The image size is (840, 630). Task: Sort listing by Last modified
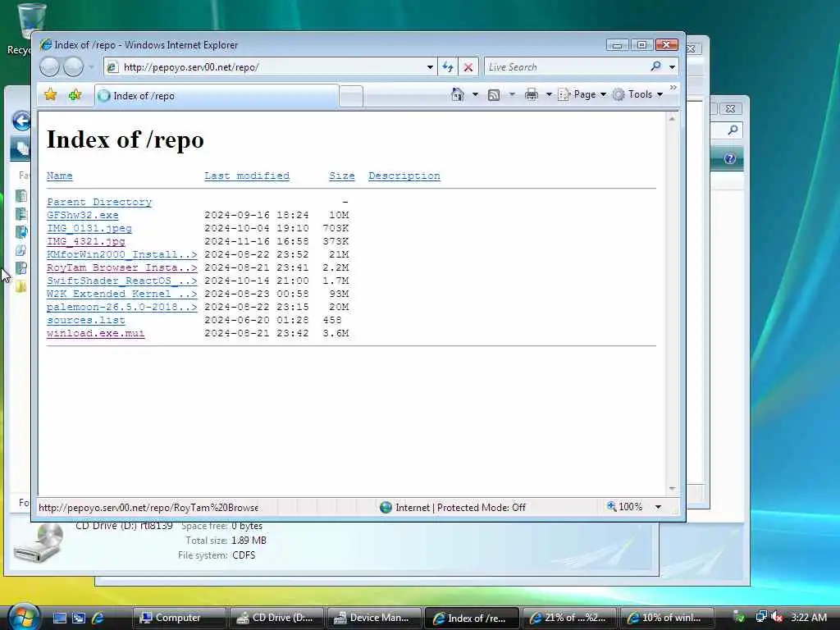[x=246, y=176]
